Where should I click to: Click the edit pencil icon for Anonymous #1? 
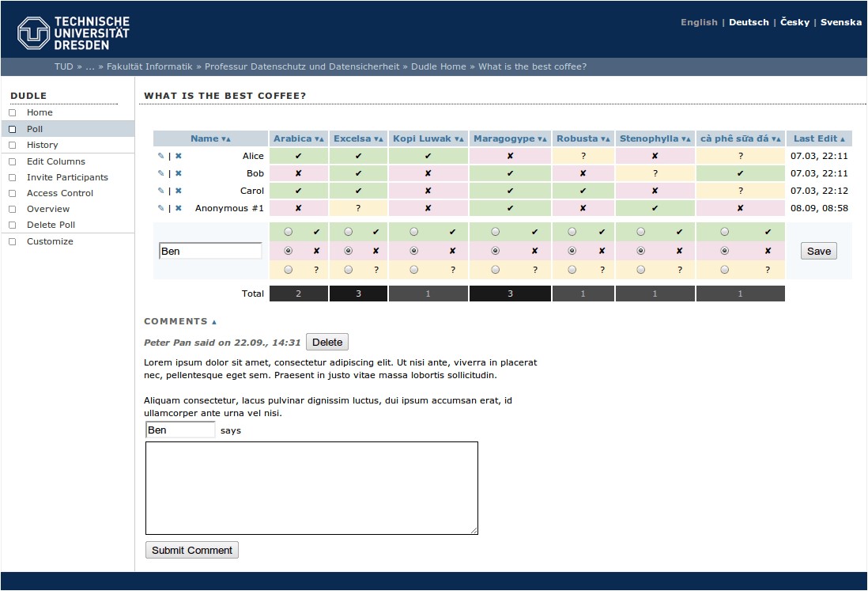click(161, 208)
